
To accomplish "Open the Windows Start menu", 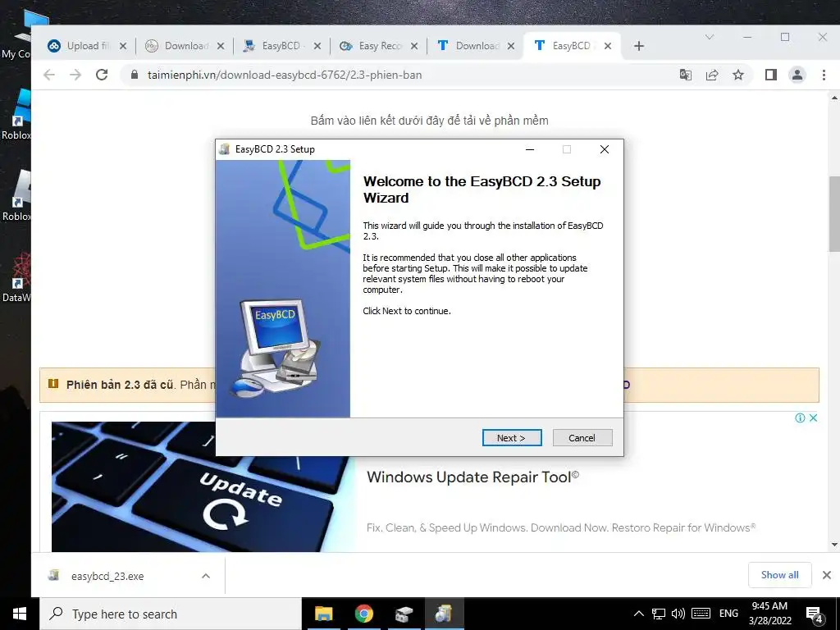I will (20, 614).
